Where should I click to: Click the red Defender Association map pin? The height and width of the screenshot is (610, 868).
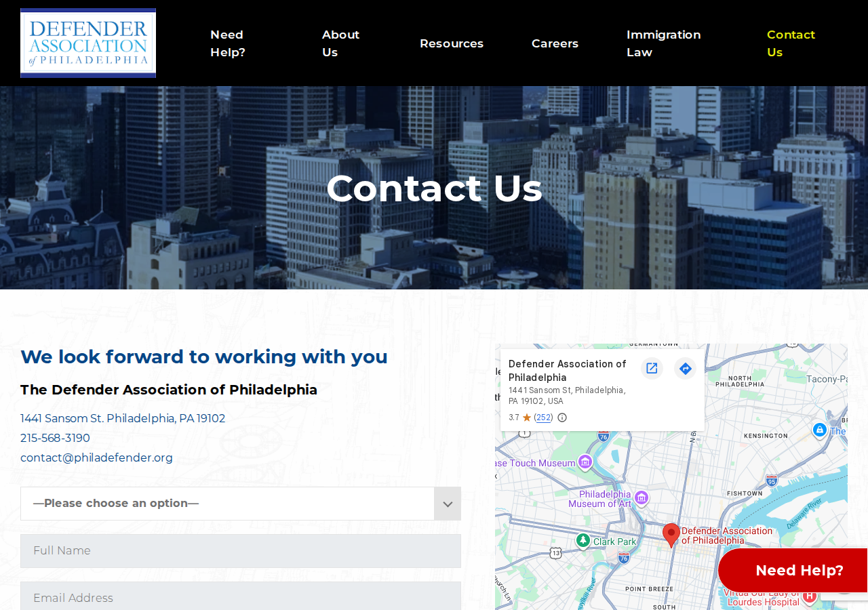point(671,535)
